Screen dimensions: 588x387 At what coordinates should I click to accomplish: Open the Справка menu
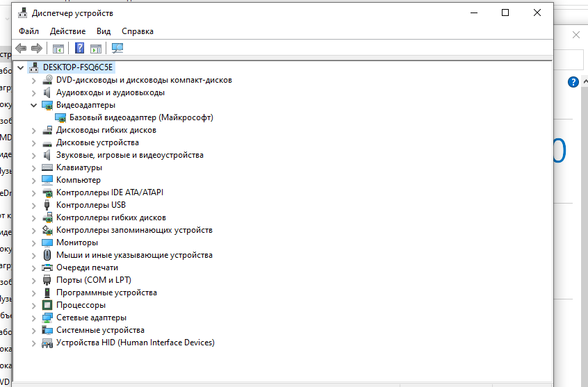tap(138, 31)
